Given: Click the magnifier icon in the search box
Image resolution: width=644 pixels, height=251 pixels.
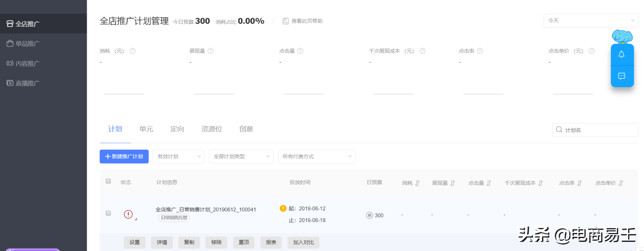Looking at the screenshot, I should click(x=559, y=130).
